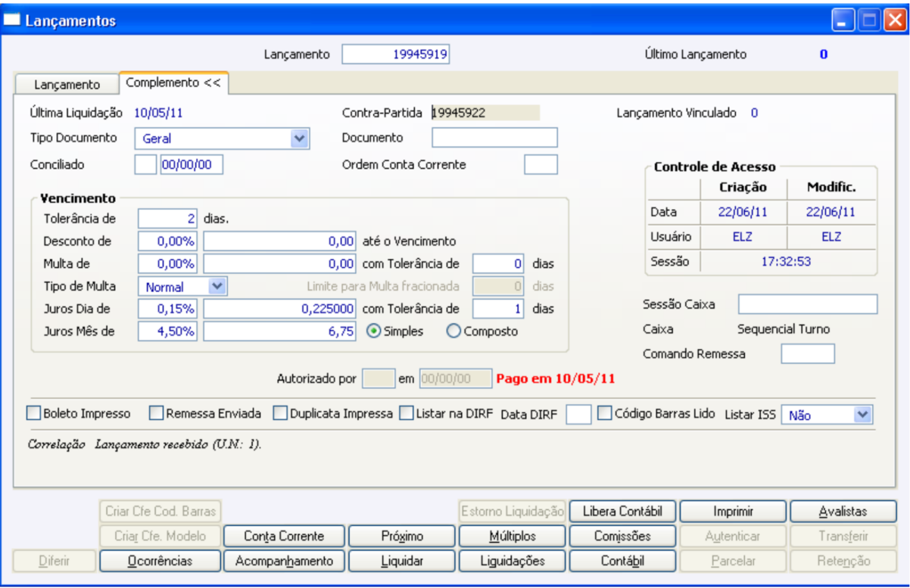Select the Composto interest radio button

[x=453, y=331]
